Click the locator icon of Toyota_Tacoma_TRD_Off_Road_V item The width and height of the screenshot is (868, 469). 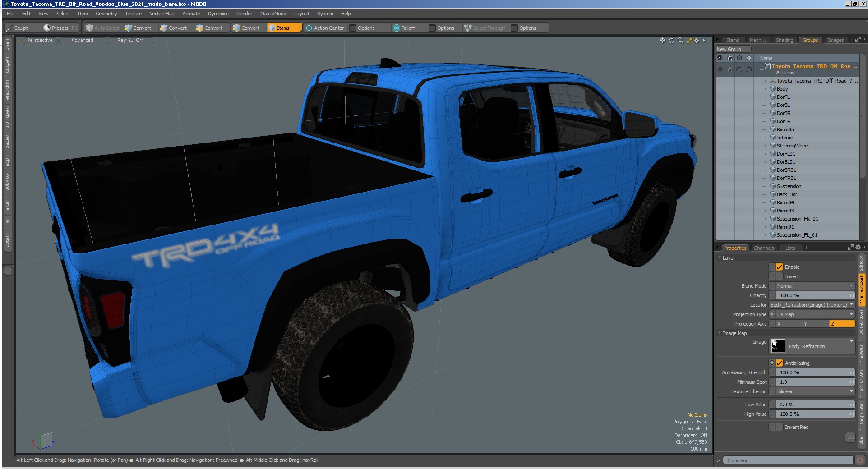click(773, 81)
